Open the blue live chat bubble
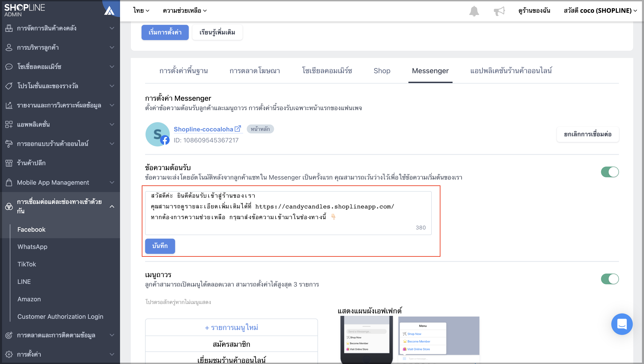 [622, 324]
